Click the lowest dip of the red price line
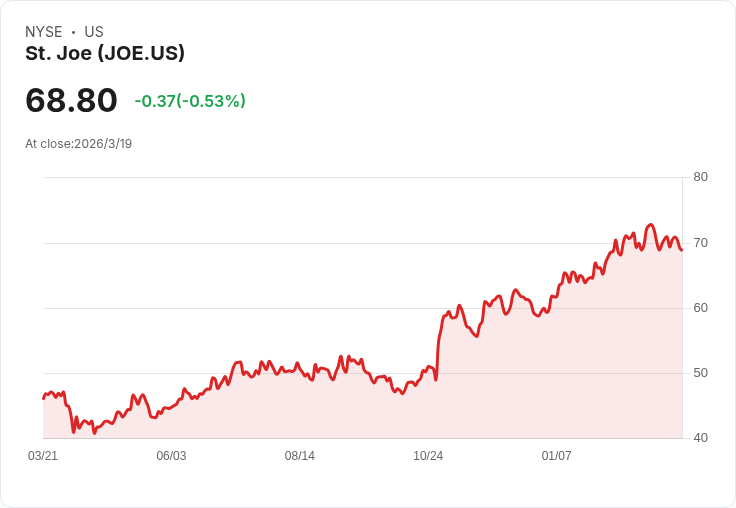The width and height of the screenshot is (736, 508). point(94,433)
